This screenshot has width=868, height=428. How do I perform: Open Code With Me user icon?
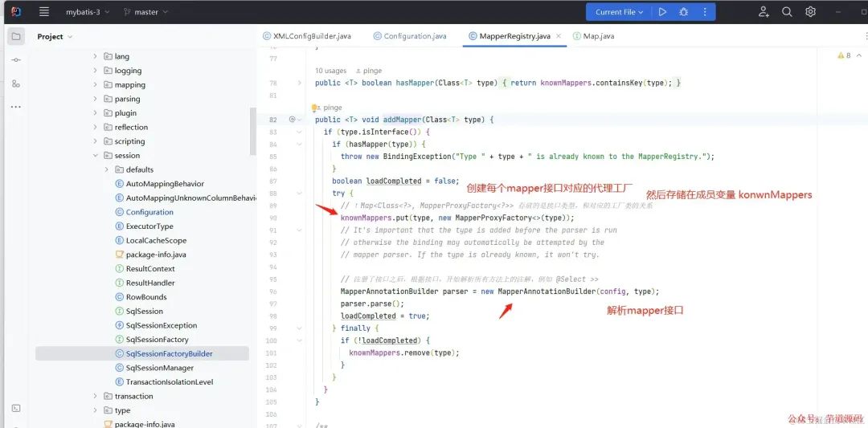(764, 11)
